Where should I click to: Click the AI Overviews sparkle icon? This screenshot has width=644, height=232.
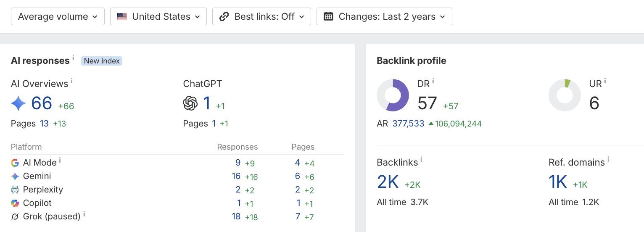(18, 103)
